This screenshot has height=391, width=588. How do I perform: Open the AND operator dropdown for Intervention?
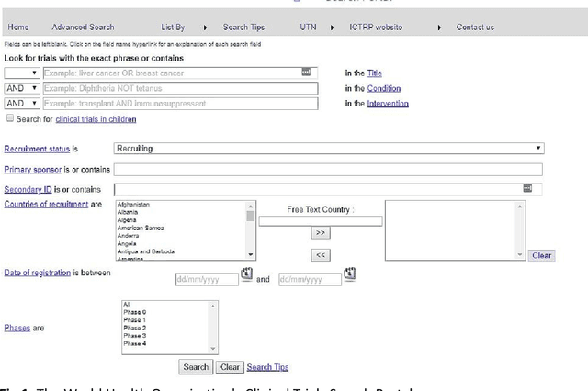(x=22, y=104)
